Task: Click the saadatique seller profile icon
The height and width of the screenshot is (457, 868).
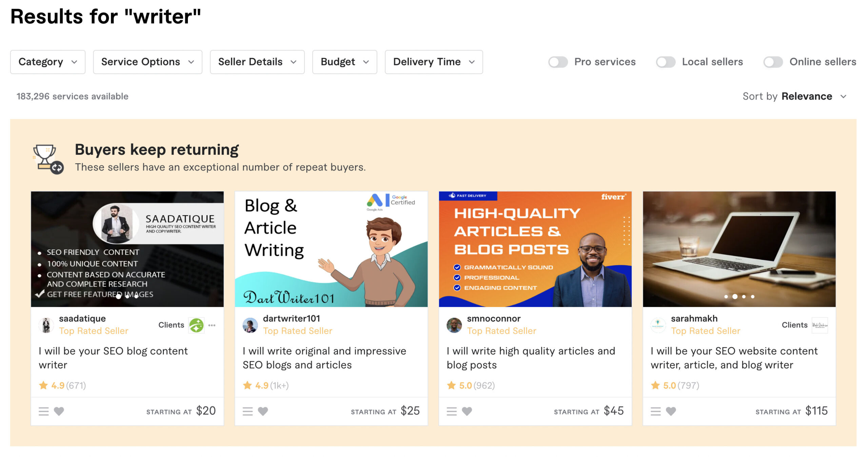Action: [46, 324]
